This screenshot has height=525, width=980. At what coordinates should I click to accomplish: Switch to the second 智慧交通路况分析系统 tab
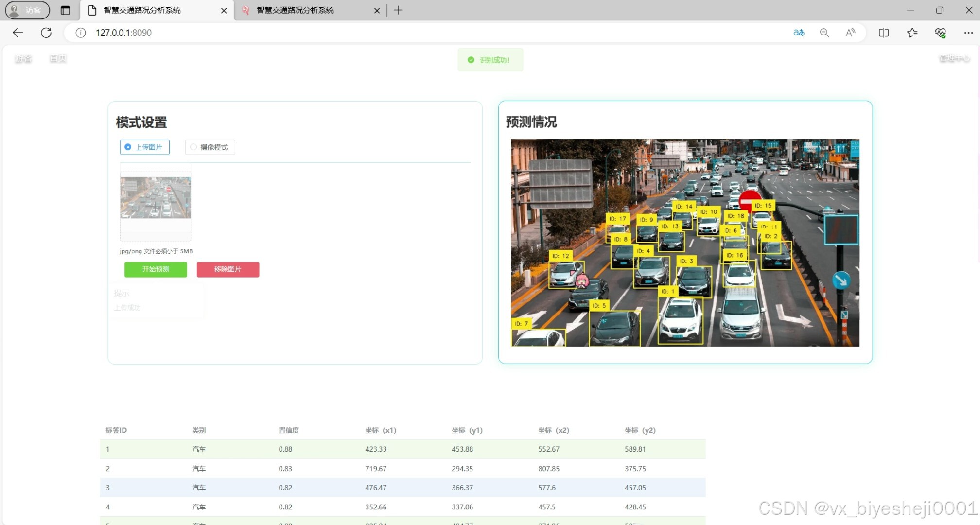click(310, 10)
